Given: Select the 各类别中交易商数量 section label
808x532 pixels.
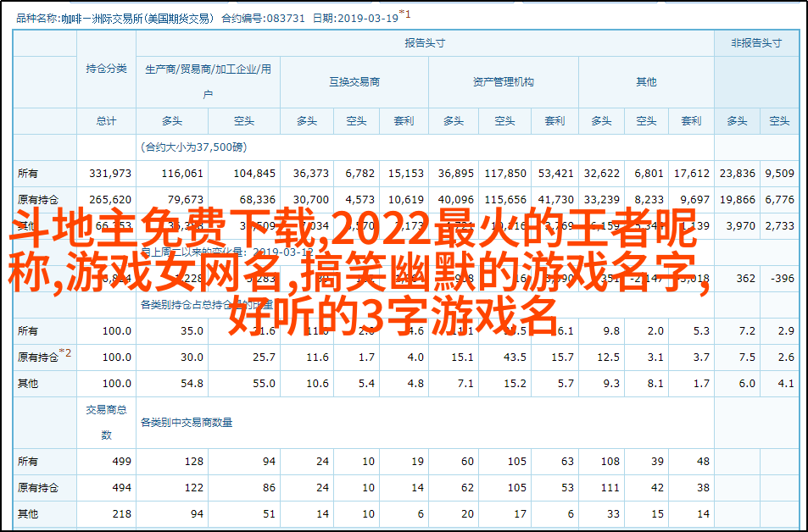Looking at the screenshot, I should (x=187, y=423).
